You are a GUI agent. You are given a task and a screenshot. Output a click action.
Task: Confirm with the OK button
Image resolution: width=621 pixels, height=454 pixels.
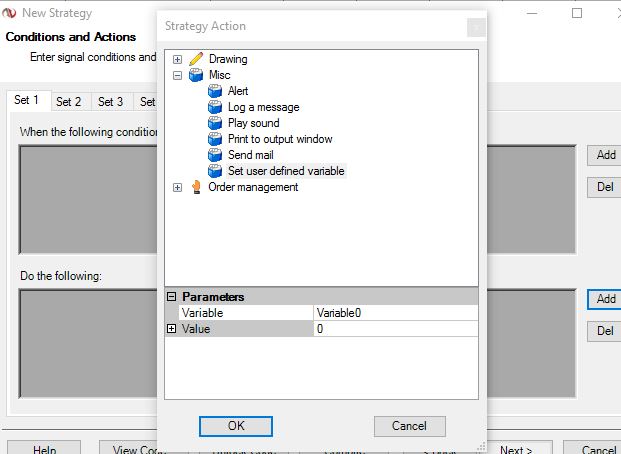coord(236,426)
